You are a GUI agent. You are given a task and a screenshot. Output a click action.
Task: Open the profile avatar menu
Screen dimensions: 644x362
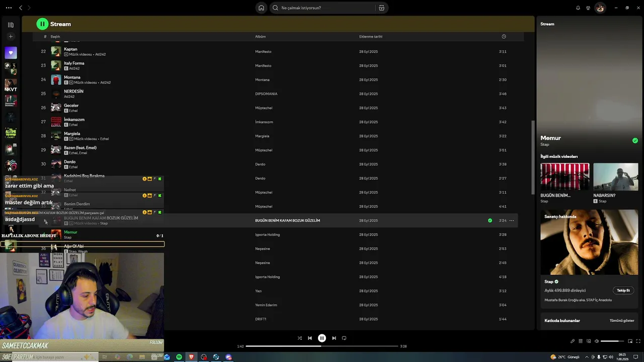click(x=600, y=8)
